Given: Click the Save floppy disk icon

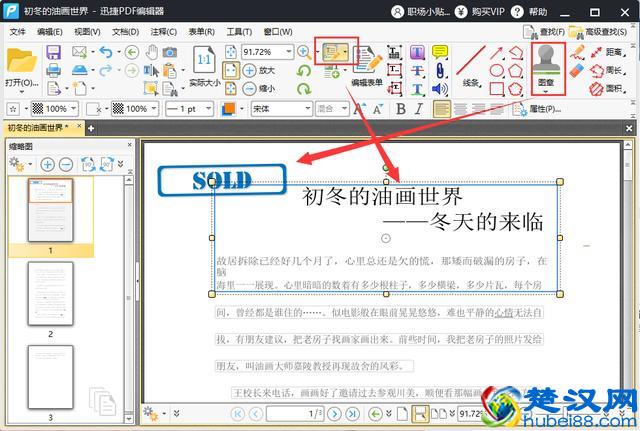Looking at the screenshot, I should (53, 53).
